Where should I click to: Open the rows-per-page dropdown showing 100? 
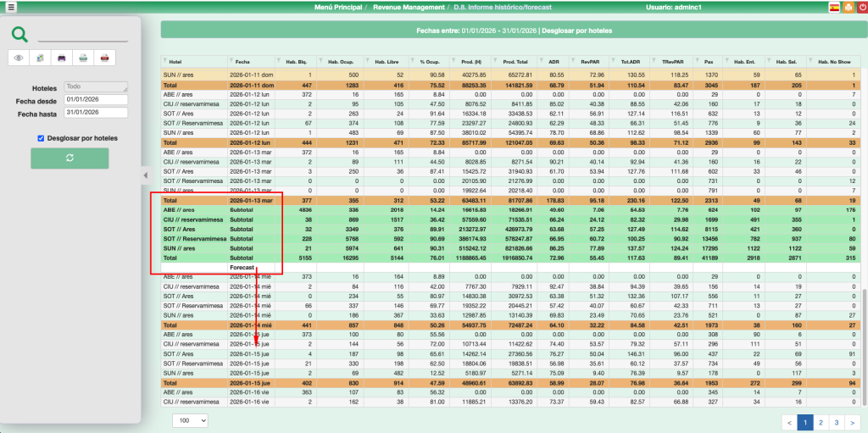click(191, 420)
